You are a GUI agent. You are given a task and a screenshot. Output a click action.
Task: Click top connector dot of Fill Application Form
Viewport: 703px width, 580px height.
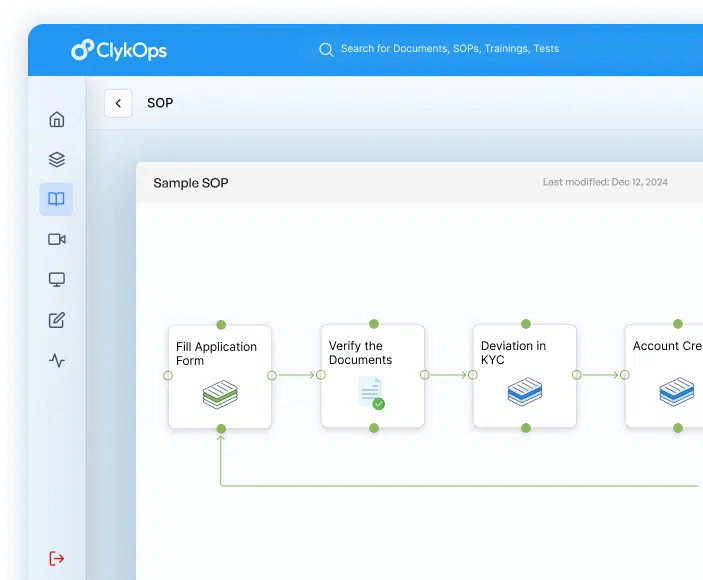221,324
